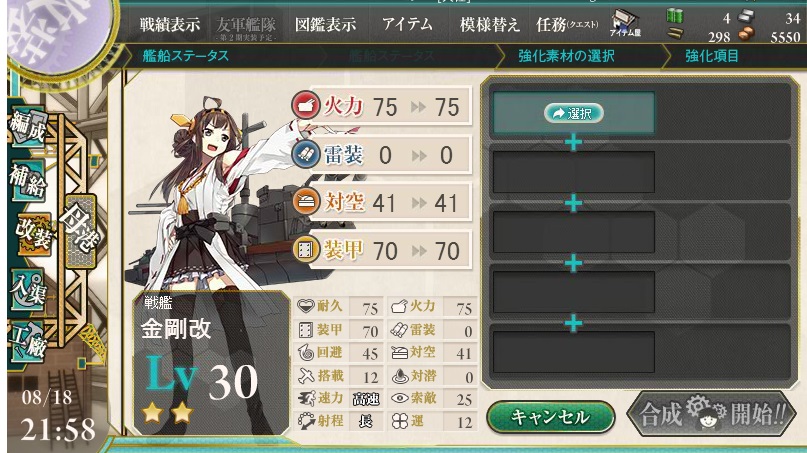Open 戦績表示 records menu

(x=169, y=24)
